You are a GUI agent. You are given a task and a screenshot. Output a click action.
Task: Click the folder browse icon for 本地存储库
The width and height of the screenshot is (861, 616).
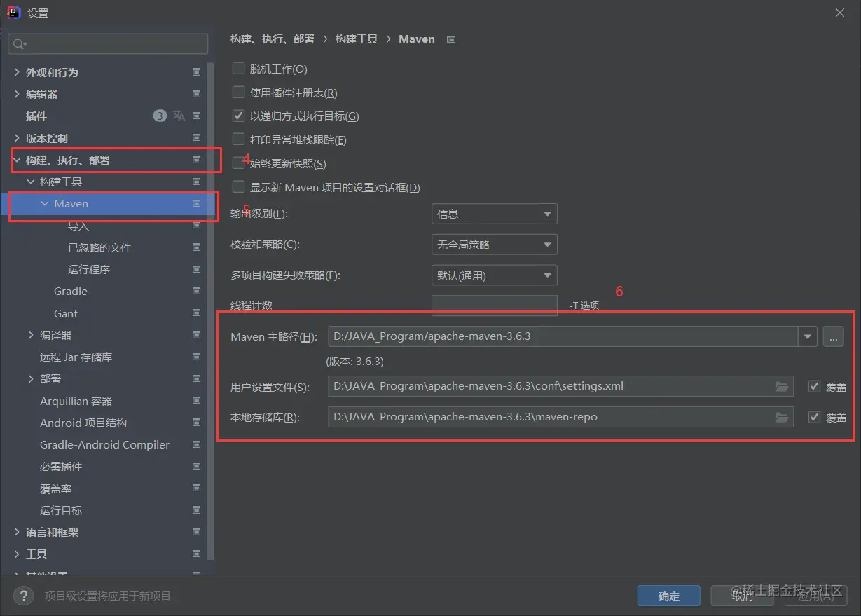[x=782, y=417]
